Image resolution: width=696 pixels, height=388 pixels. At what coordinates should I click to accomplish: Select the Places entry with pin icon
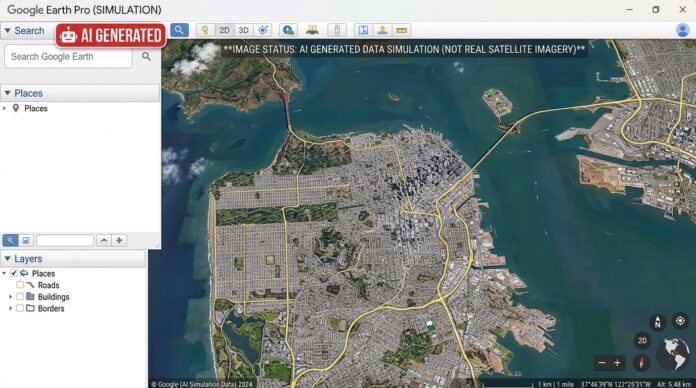point(30,108)
